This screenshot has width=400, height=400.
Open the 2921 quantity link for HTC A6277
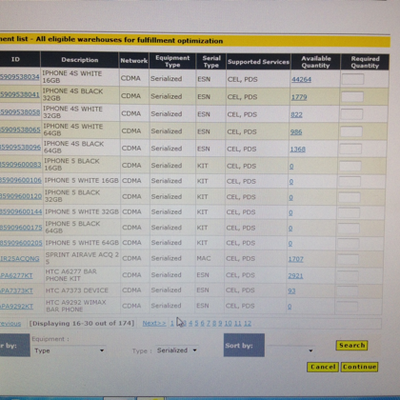tap(296, 276)
